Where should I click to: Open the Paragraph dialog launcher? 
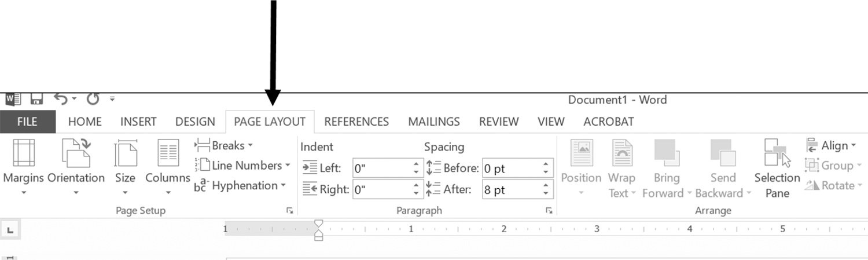(549, 211)
